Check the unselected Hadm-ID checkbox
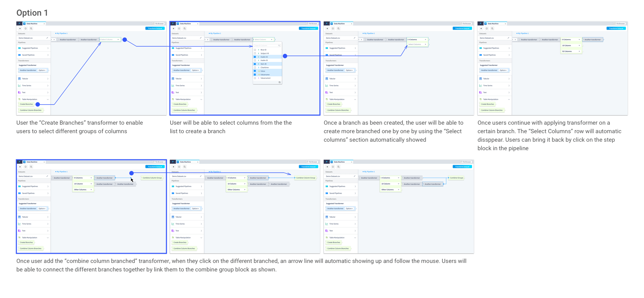Viewport: 644px width, 298px height. tap(255, 60)
